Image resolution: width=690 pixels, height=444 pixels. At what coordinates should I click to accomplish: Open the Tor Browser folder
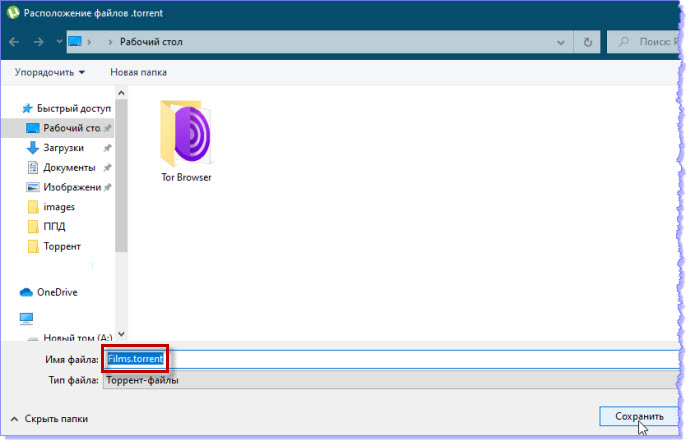(x=186, y=141)
